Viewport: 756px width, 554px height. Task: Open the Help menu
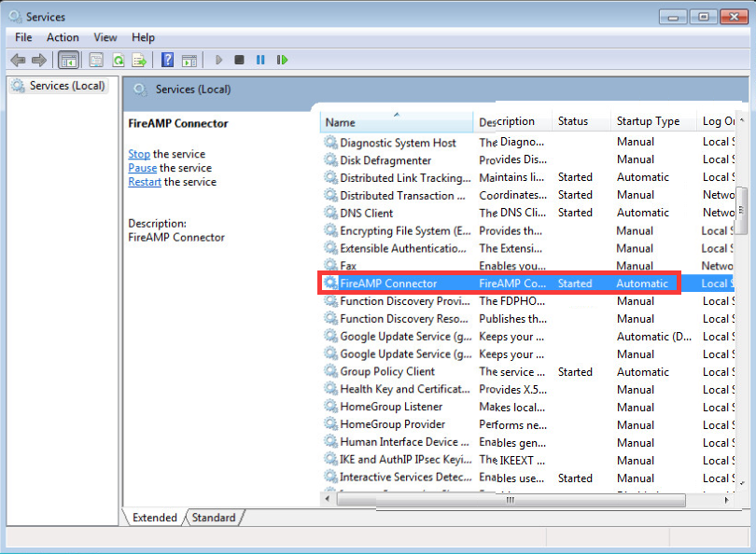[x=143, y=37]
